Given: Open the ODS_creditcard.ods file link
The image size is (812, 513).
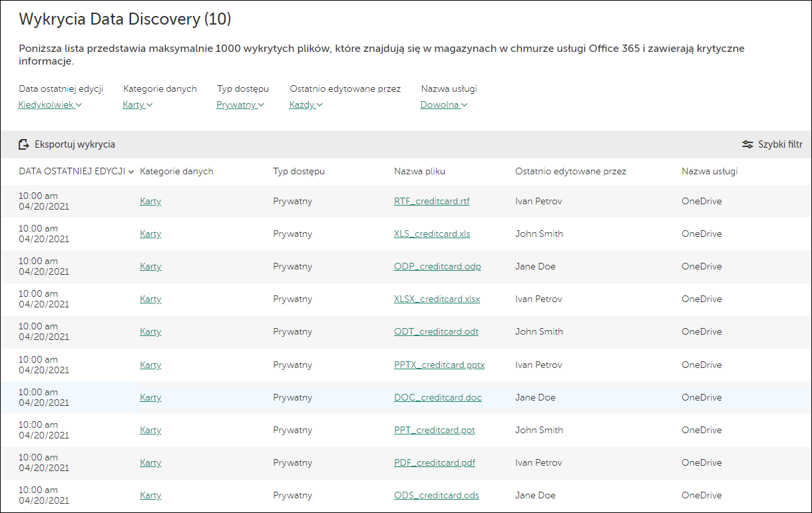Looking at the screenshot, I should coord(436,495).
